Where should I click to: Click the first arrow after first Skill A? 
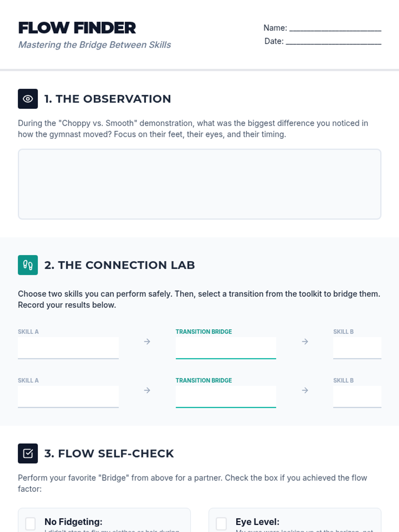(147, 341)
